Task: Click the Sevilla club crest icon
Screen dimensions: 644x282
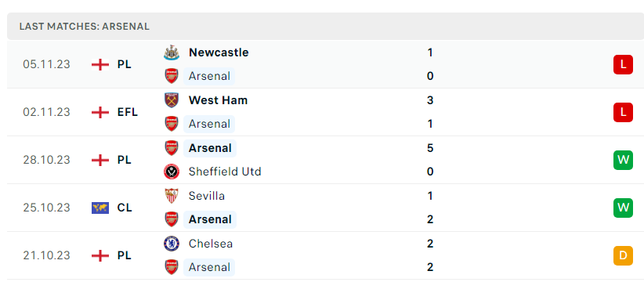Action: pyautogui.click(x=172, y=196)
